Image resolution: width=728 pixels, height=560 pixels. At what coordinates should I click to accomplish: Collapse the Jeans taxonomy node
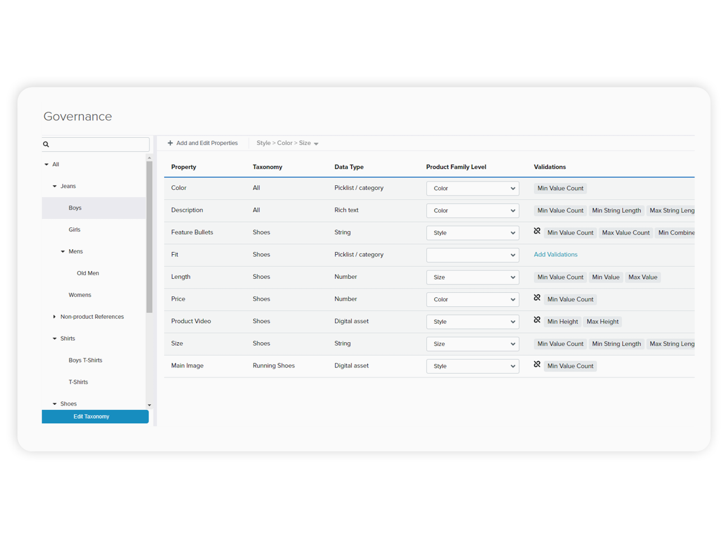pyautogui.click(x=55, y=186)
